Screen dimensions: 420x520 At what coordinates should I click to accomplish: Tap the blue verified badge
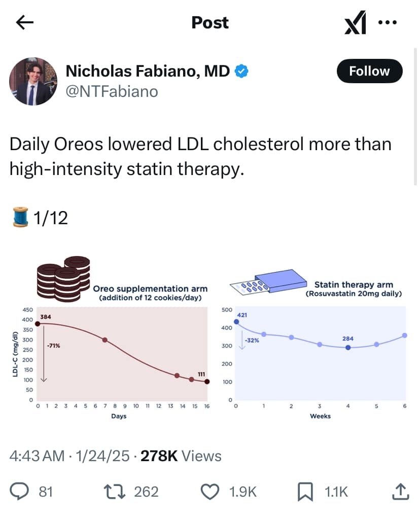pos(241,72)
